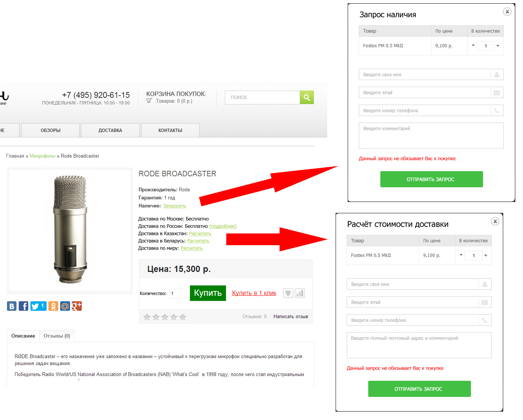This screenshot has height=420, width=523.
Task: Submit request in Запрос наличия popup
Action: click(432, 179)
